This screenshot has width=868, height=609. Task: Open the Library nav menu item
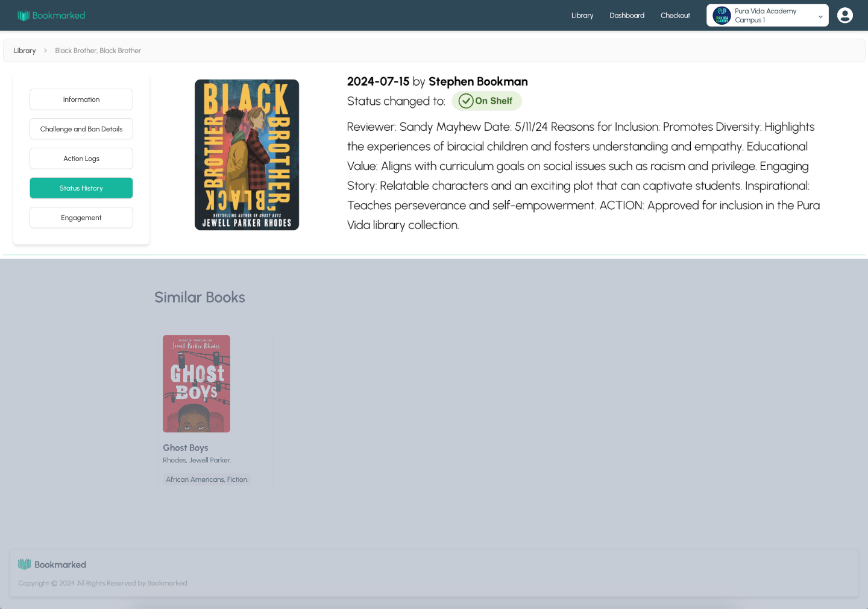tap(582, 16)
